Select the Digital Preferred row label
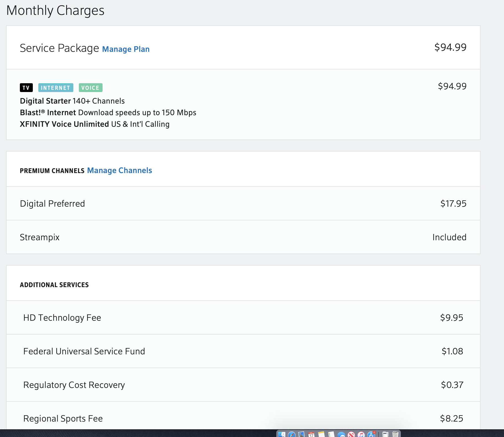504x437 pixels. tap(52, 204)
